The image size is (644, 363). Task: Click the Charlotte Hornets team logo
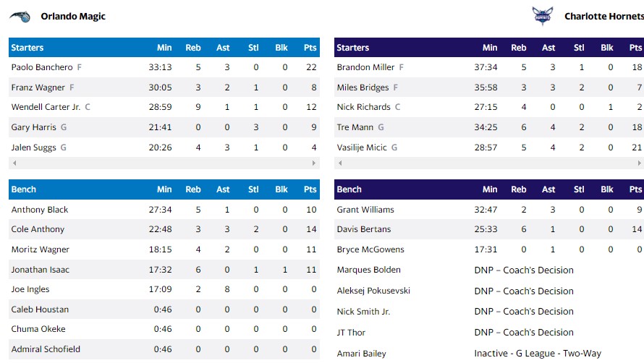tap(541, 16)
